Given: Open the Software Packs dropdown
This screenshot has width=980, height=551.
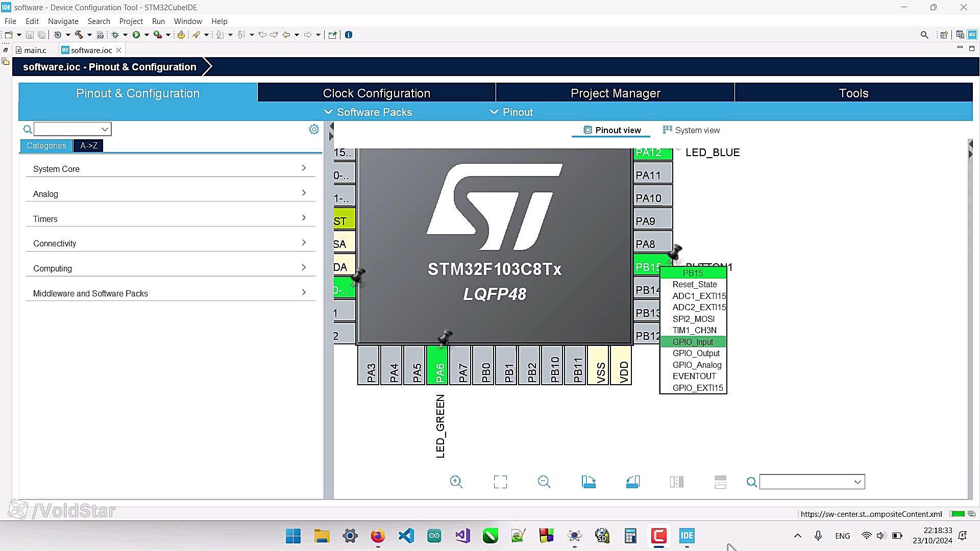Looking at the screenshot, I should pos(368,112).
